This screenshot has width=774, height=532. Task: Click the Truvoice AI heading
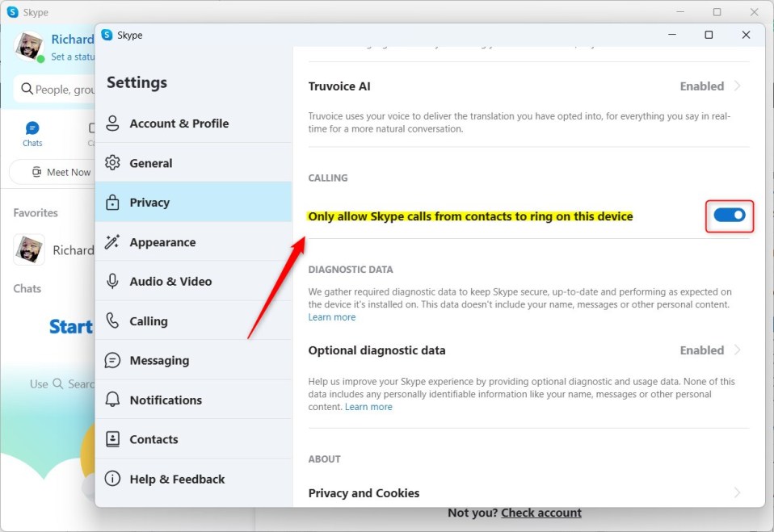(339, 86)
